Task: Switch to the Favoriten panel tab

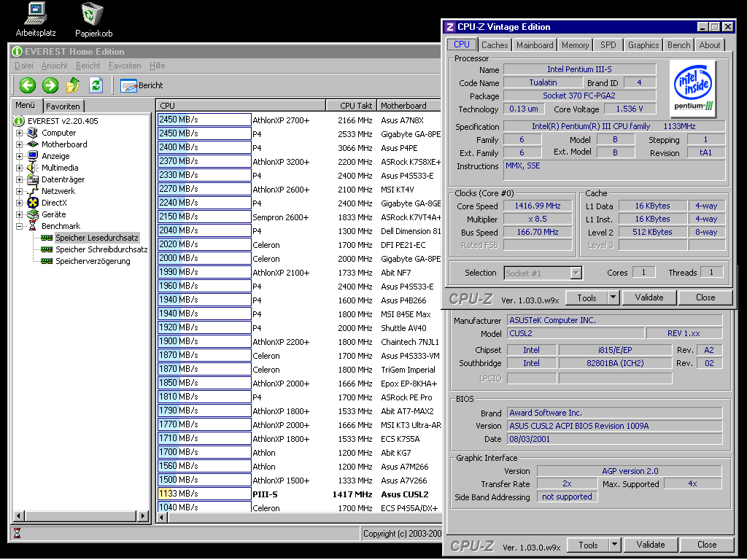Action: click(x=63, y=106)
